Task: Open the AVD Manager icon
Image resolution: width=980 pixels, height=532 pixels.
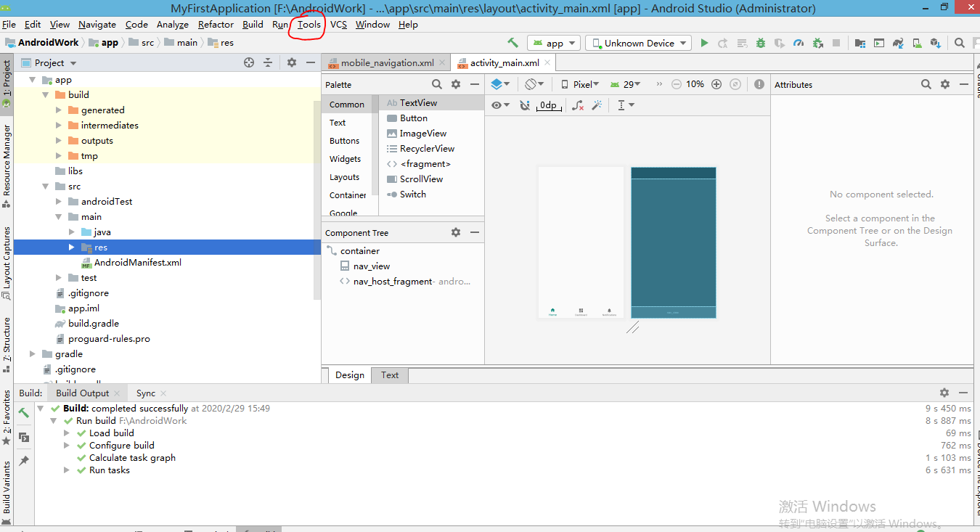Action: 917,43
